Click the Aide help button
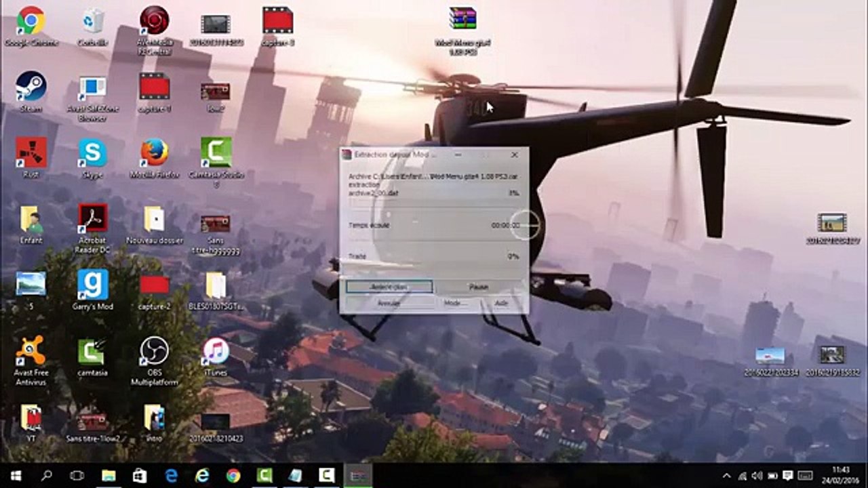This screenshot has height=488, width=868. [501, 303]
